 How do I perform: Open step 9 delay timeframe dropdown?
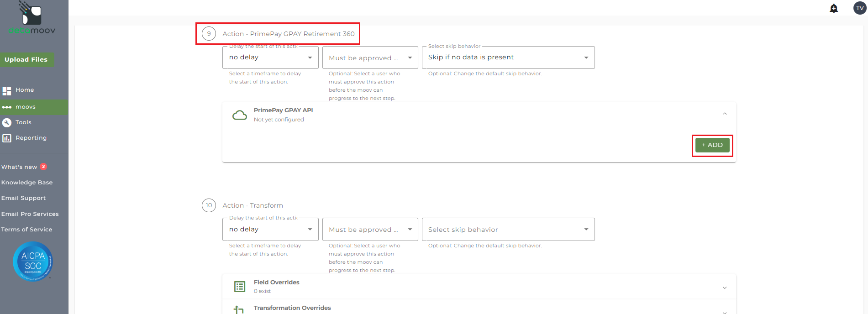270,58
